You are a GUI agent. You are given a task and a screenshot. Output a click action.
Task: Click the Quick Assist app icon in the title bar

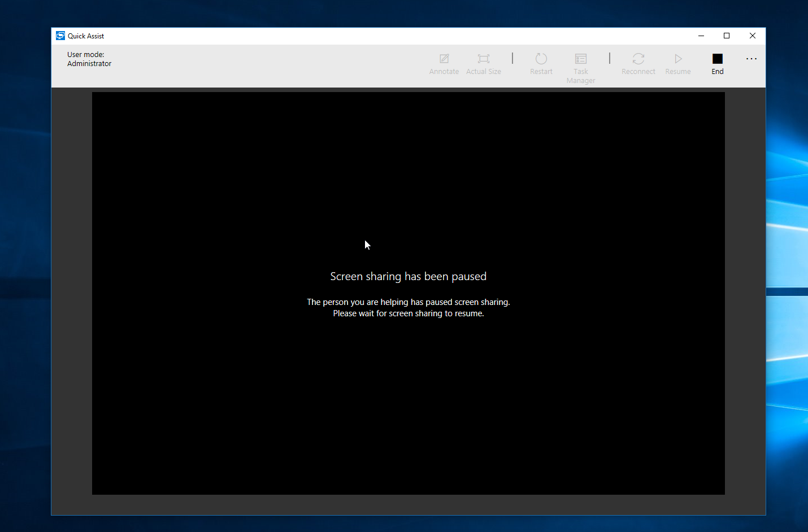[x=60, y=36]
